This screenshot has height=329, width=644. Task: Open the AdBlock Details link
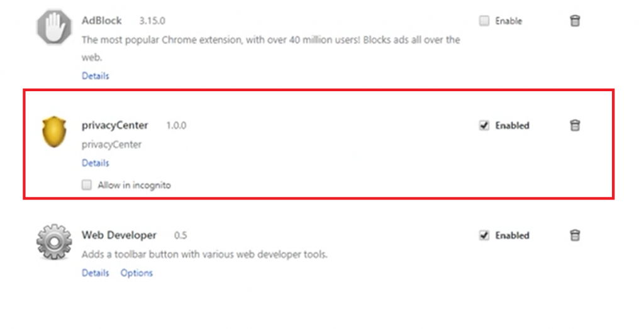click(95, 75)
